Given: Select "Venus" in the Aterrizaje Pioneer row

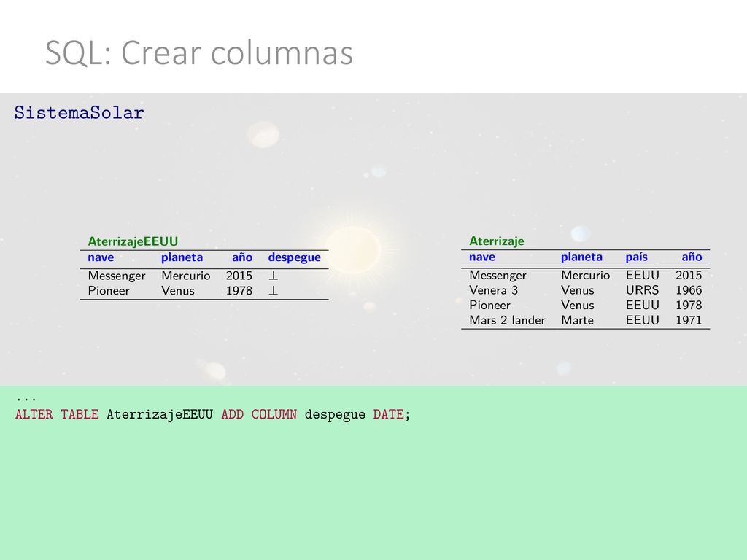Looking at the screenshot, I should [578, 305].
